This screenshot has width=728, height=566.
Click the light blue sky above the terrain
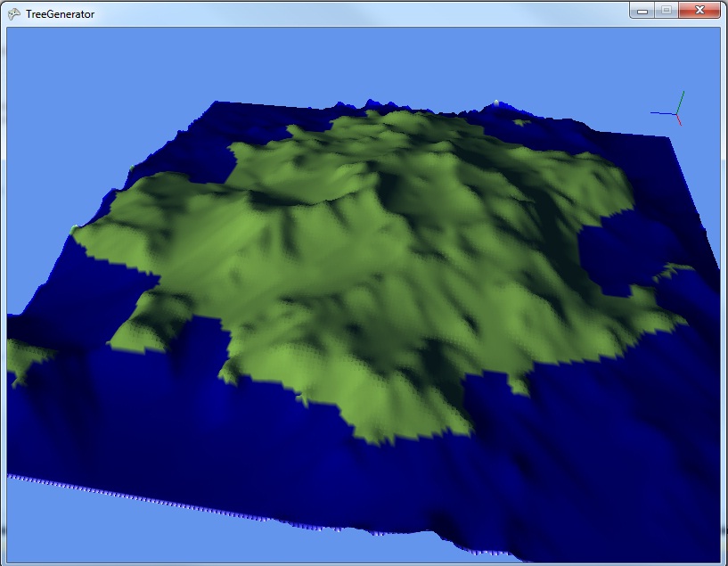point(356,62)
